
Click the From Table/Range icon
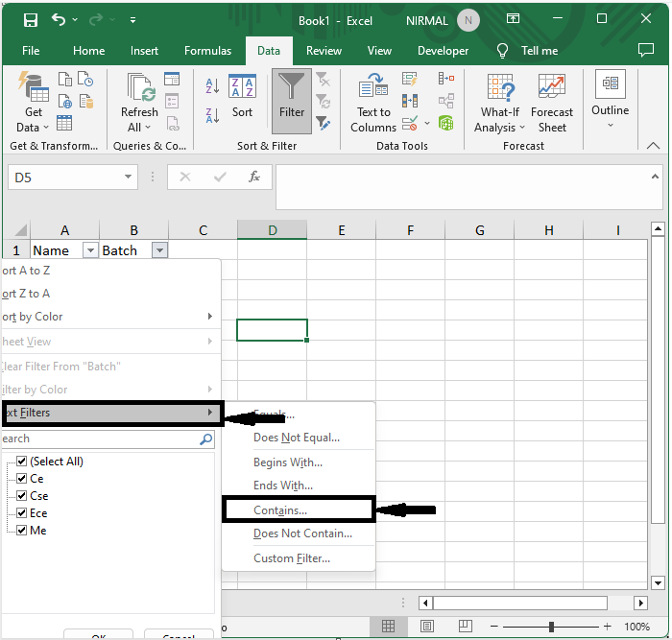coord(64,124)
